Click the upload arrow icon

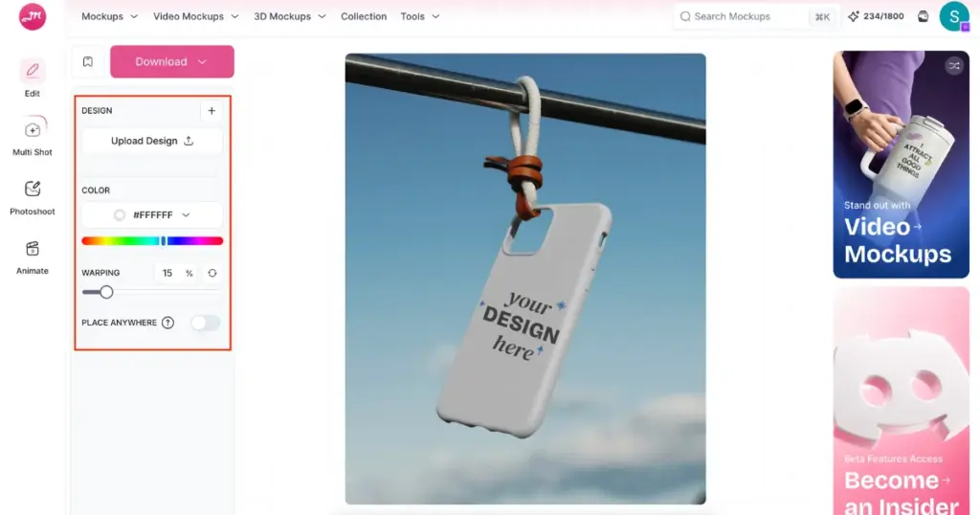(x=189, y=141)
